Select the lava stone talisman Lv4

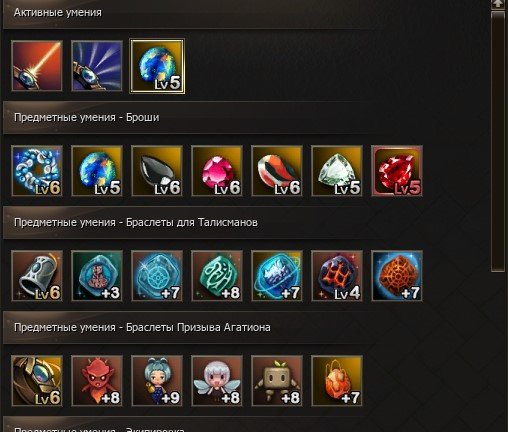pos(337,276)
